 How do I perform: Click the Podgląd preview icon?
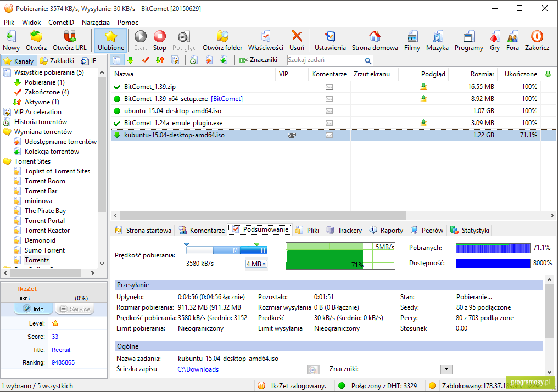click(184, 40)
